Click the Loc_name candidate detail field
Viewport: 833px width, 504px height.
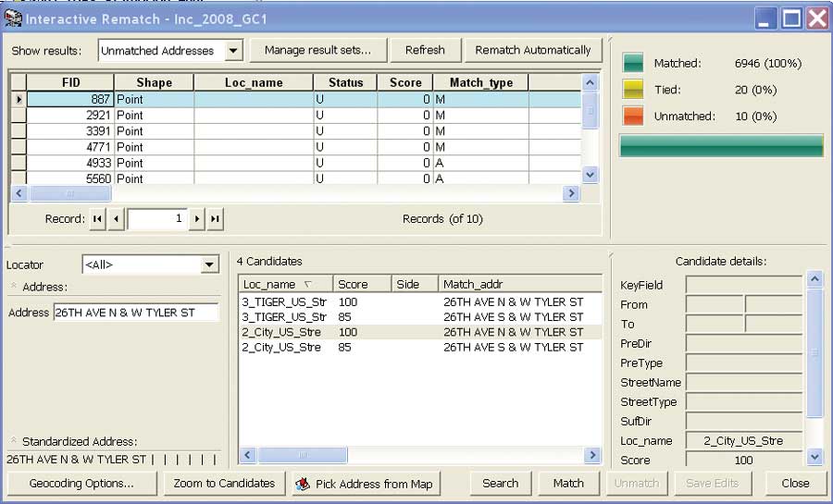[x=744, y=441]
